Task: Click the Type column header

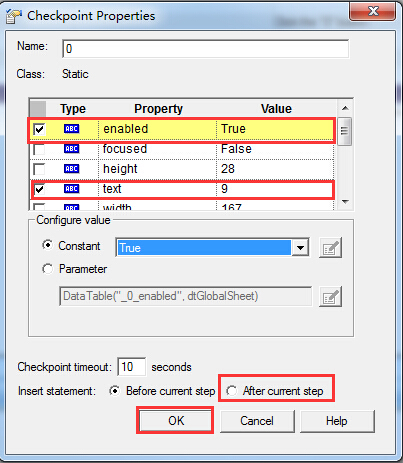Action: click(73, 109)
